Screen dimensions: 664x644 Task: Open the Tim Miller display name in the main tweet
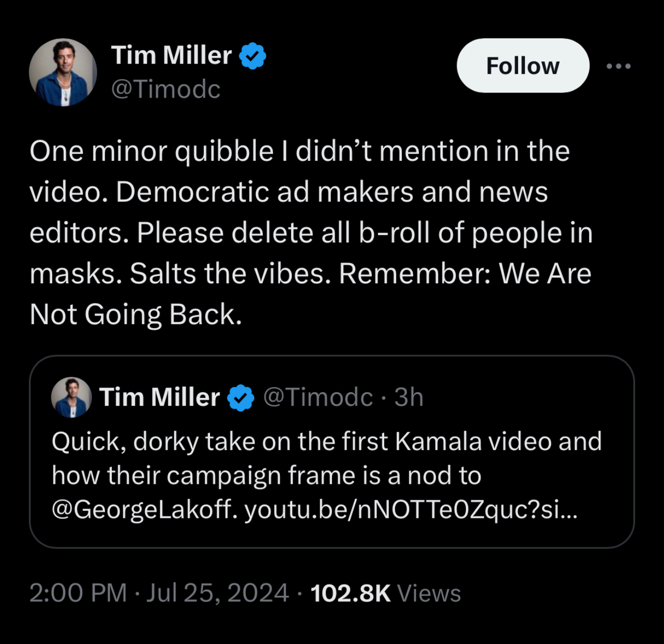171,55
